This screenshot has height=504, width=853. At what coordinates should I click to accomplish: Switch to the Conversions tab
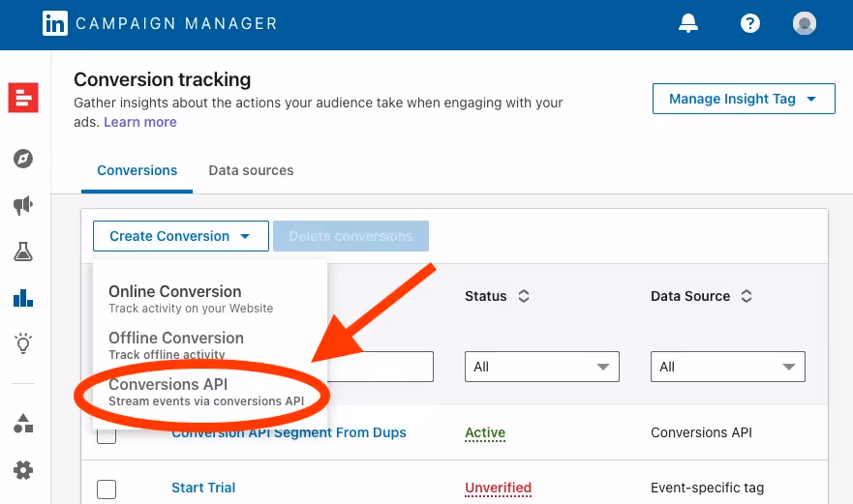tap(137, 170)
